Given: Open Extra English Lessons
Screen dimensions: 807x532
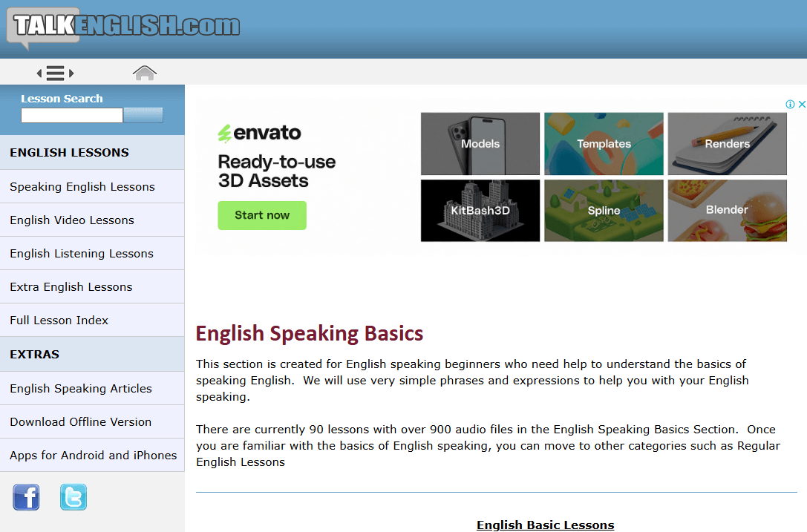Looking at the screenshot, I should click(x=92, y=287).
